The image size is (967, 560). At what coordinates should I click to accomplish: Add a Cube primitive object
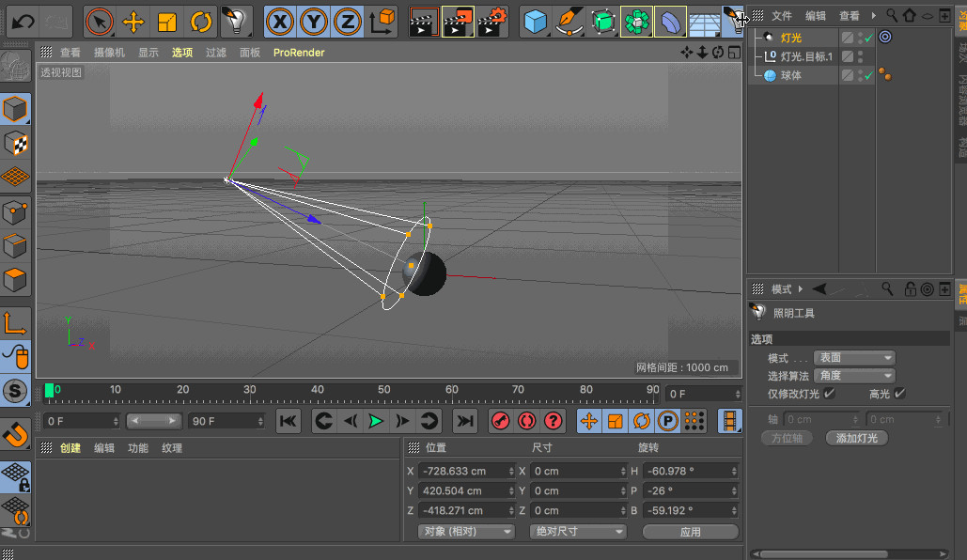pos(535,21)
